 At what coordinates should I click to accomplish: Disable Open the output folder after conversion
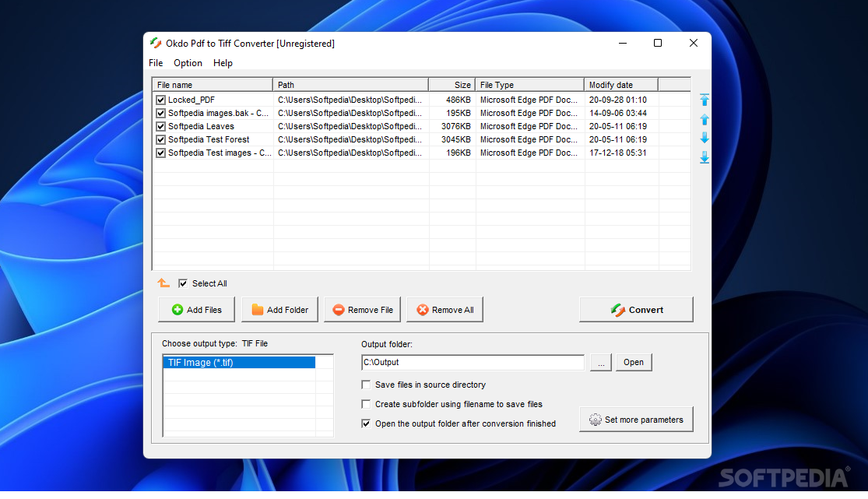366,423
